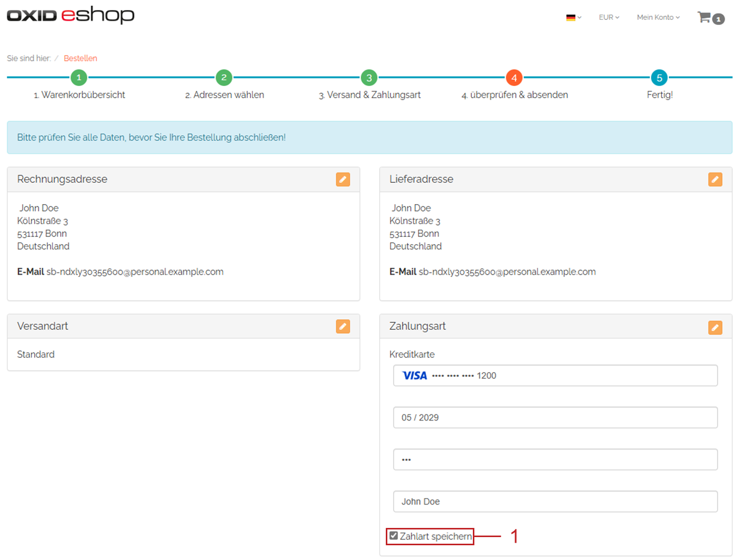Viewport: 737px width, 560px height.
Task: Focus the card security code field
Action: (x=555, y=460)
